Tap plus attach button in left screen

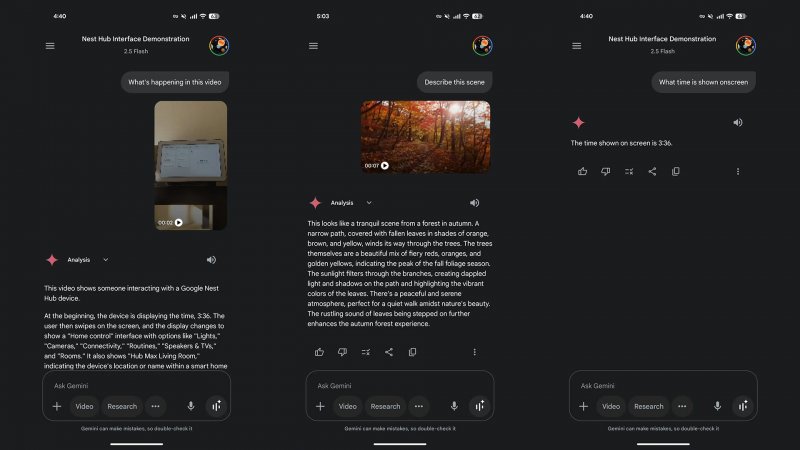tap(57, 407)
